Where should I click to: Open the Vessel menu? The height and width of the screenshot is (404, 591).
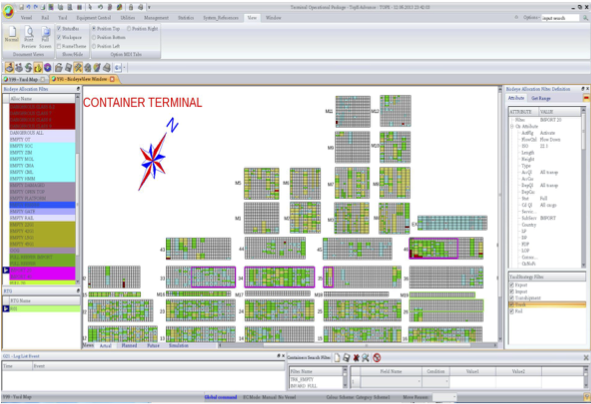tap(26, 18)
